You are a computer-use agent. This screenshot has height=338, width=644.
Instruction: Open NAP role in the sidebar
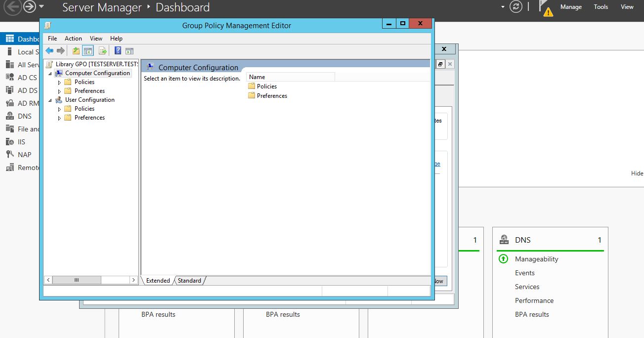click(x=20, y=155)
